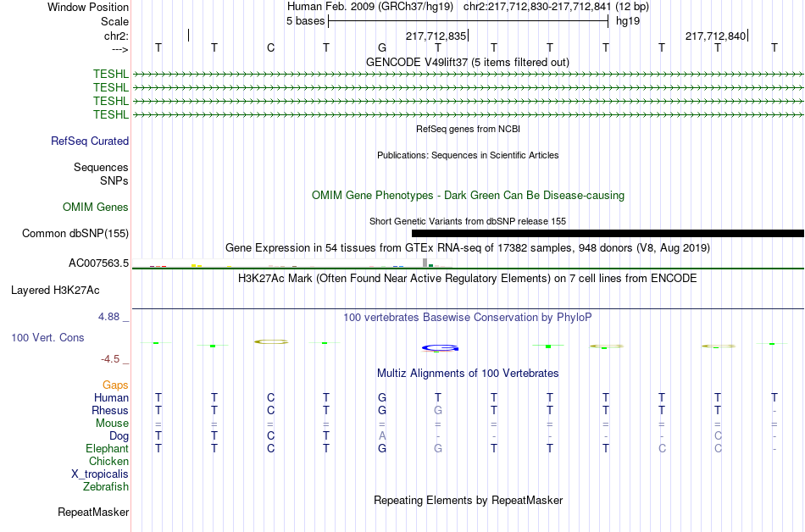Image resolution: width=805 pixels, height=532 pixels.
Task: Click the Human Feb. 2009 assembly text
Action: (370, 7)
